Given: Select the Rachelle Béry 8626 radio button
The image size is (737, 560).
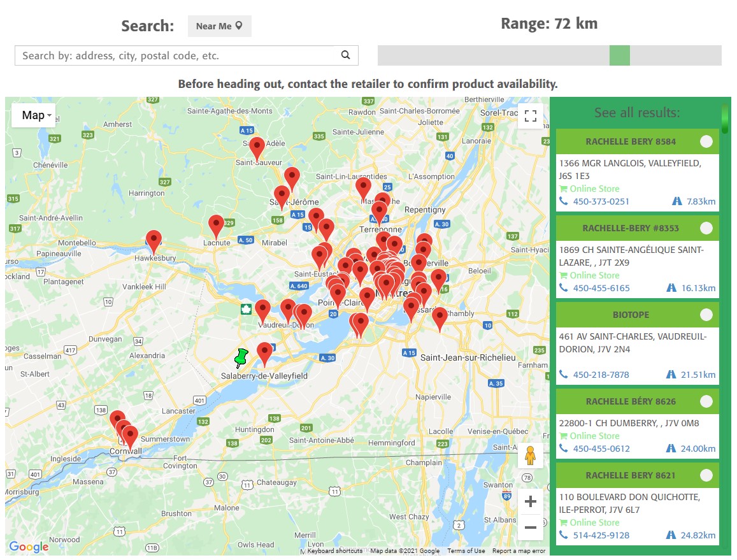Looking at the screenshot, I should [706, 401].
